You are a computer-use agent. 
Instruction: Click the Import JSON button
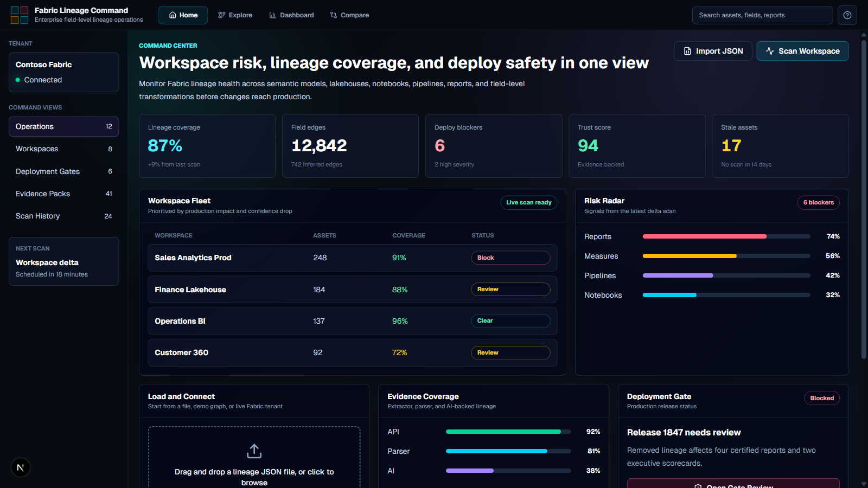click(x=713, y=51)
